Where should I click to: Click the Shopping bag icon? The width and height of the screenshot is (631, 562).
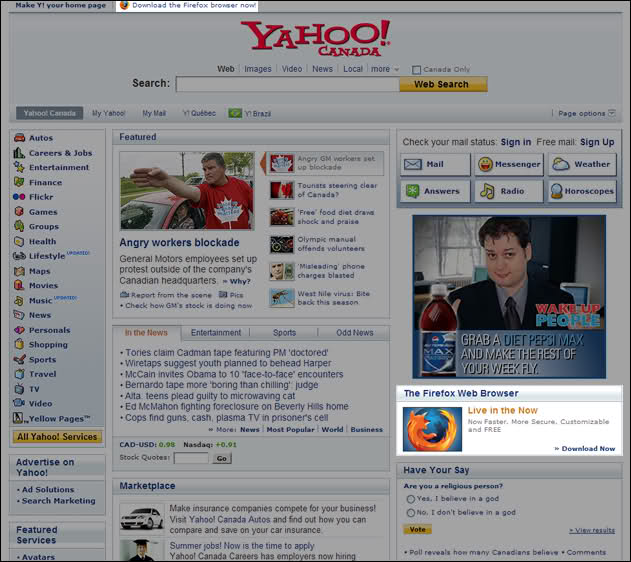19,344
